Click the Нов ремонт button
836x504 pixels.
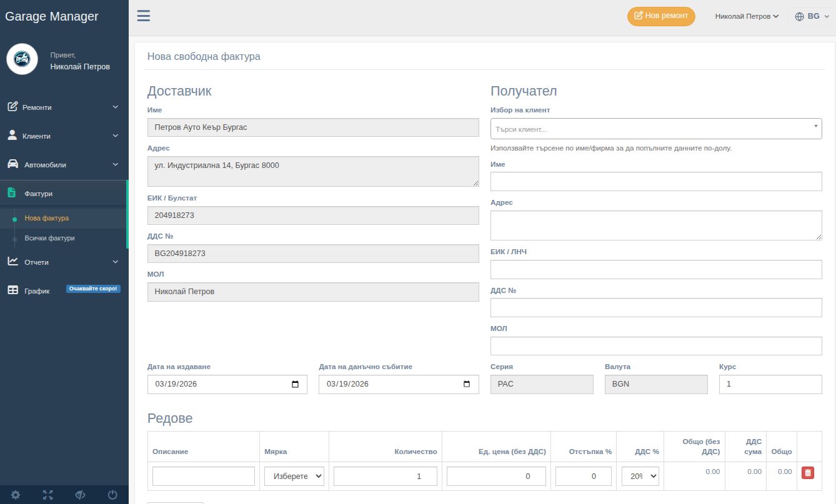[x=661, y=16]
